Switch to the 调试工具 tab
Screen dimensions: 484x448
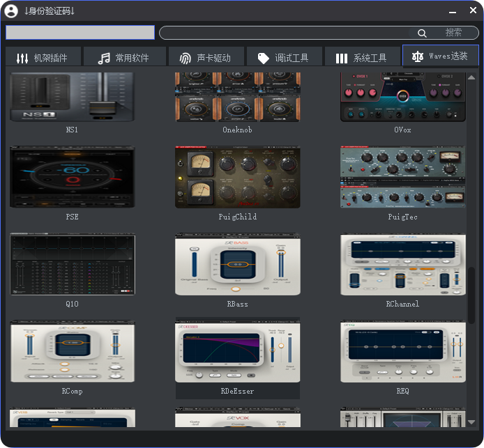[x=285, y=56]
